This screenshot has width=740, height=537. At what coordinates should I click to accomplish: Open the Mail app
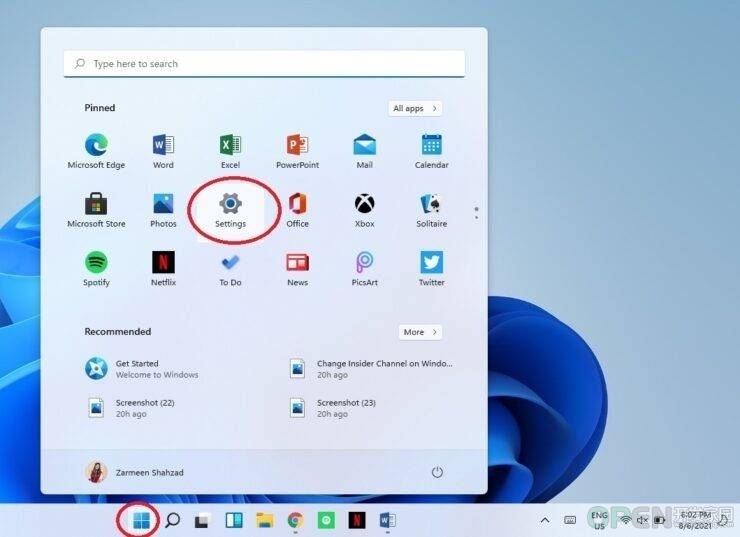pos(364,151)
